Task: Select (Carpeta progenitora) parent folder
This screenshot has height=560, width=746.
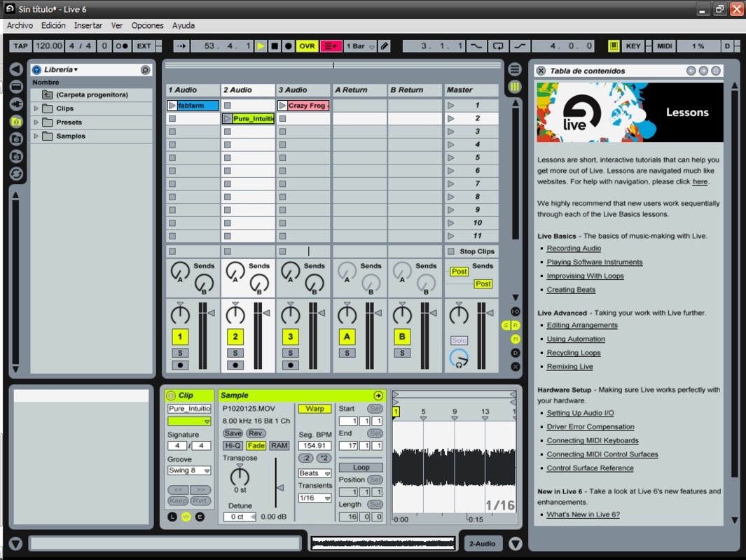Action: tap(91, 94)
